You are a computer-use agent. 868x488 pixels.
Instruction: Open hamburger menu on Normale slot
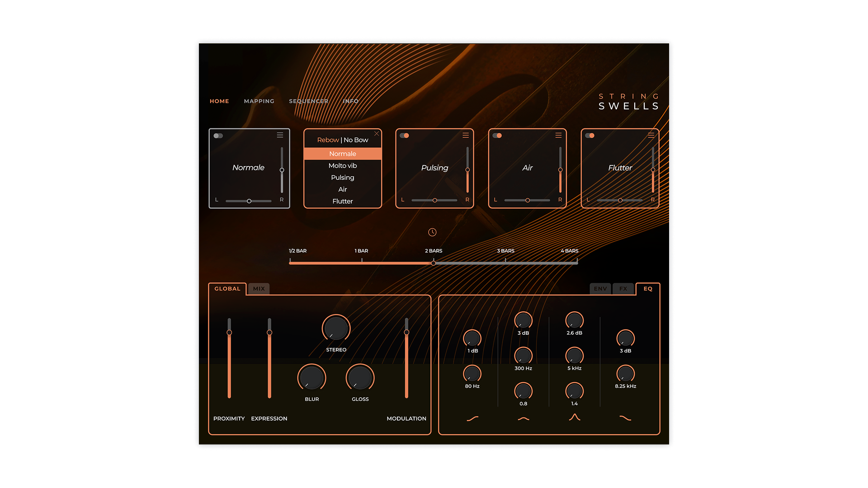[280, 135]
